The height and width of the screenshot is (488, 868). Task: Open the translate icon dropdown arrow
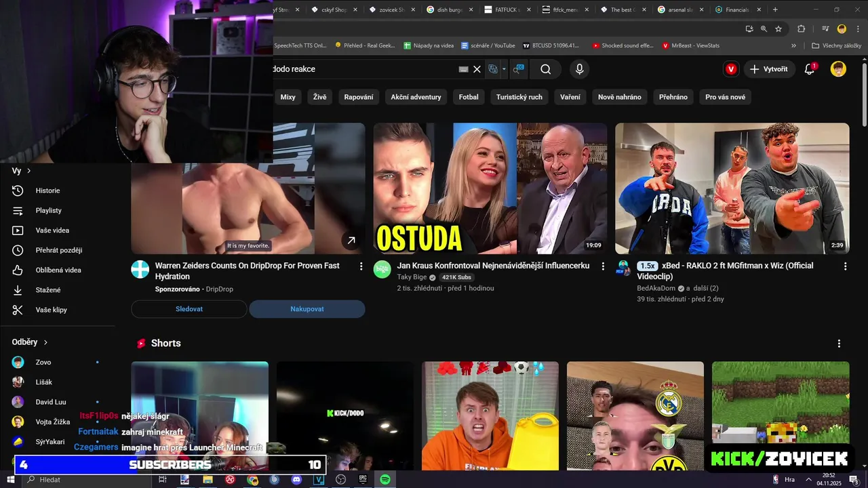(504, 69)
